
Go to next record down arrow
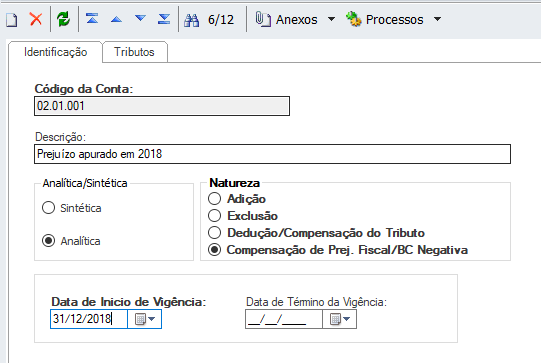[140, 19]
